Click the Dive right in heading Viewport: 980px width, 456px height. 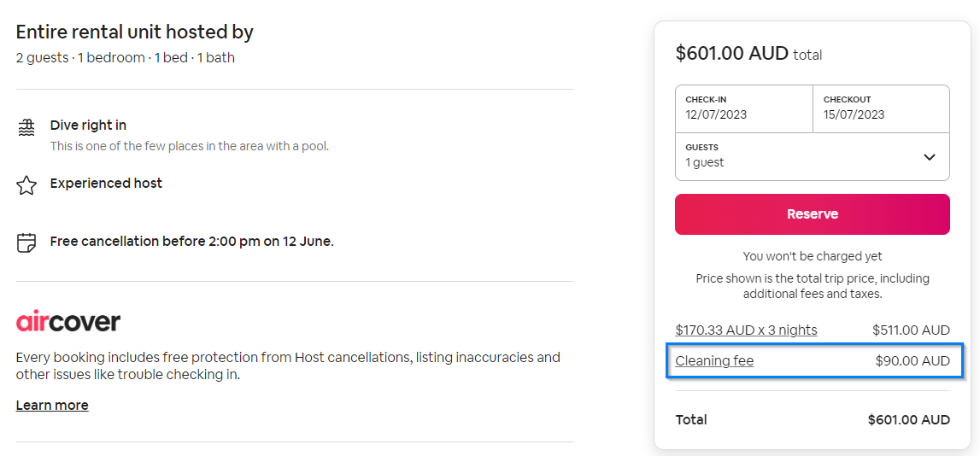point(88,125)
